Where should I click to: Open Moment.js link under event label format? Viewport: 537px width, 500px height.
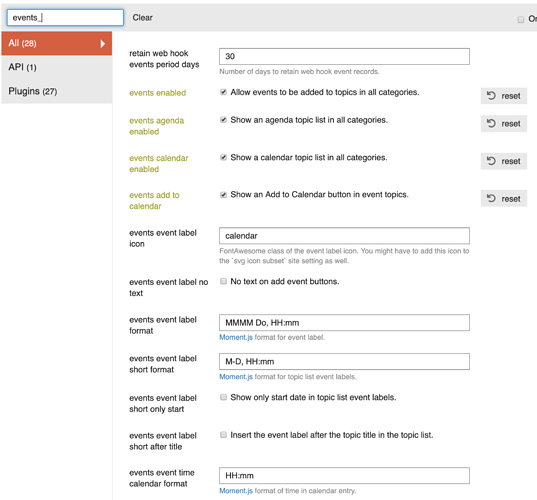tap(236, 337)
